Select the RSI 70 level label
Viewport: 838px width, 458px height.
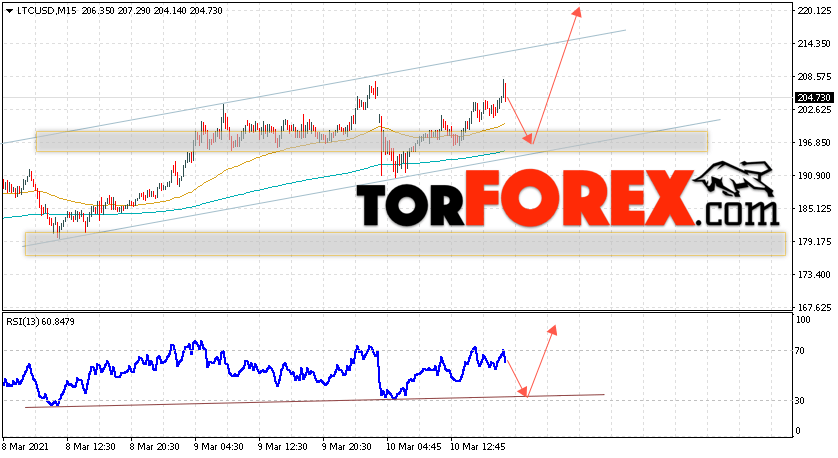(x=800, y=351)
